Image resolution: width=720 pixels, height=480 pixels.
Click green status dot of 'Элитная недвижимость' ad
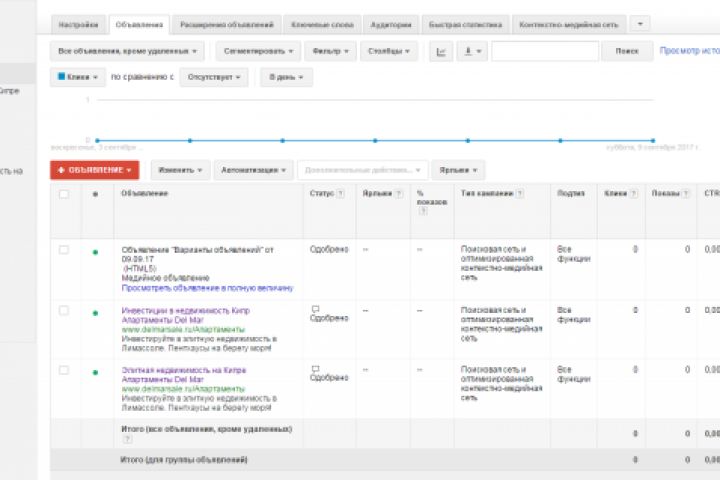(96, 373)
